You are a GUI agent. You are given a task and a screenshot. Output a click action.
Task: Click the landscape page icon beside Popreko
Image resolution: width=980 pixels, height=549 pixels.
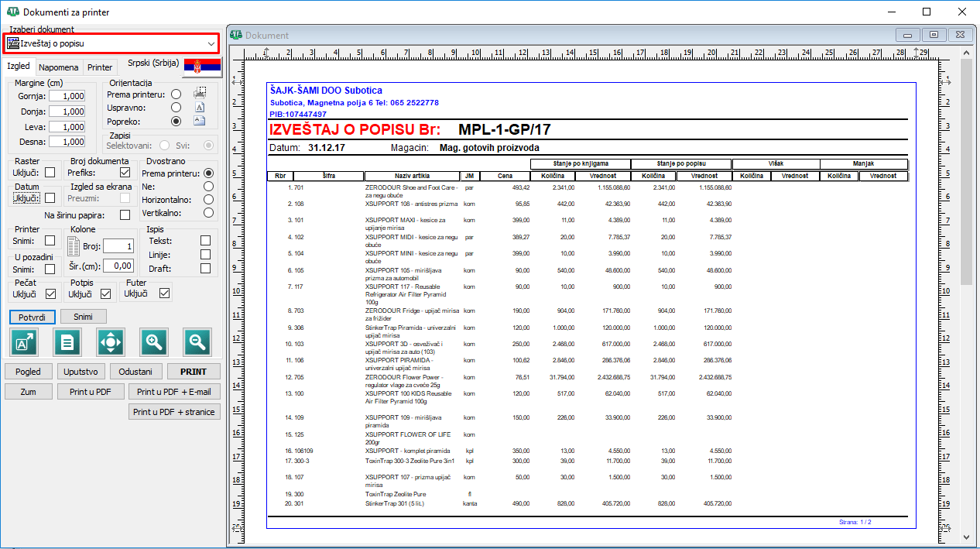pyautogui.click(x=200, y=121)
